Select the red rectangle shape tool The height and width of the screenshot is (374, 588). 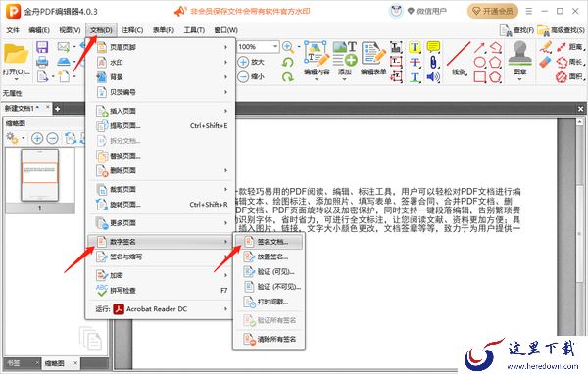point(480,77)
